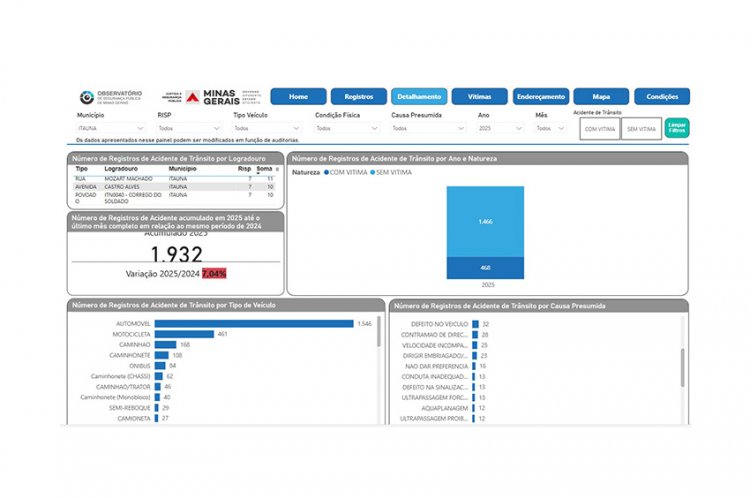Go to the Vítimas tab
This screenshot has height=499, width=750.
(x=479, y=97)
